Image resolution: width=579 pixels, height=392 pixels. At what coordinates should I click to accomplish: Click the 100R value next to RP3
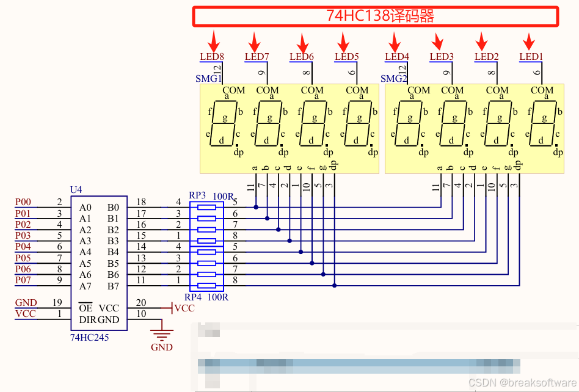[224, 197]
